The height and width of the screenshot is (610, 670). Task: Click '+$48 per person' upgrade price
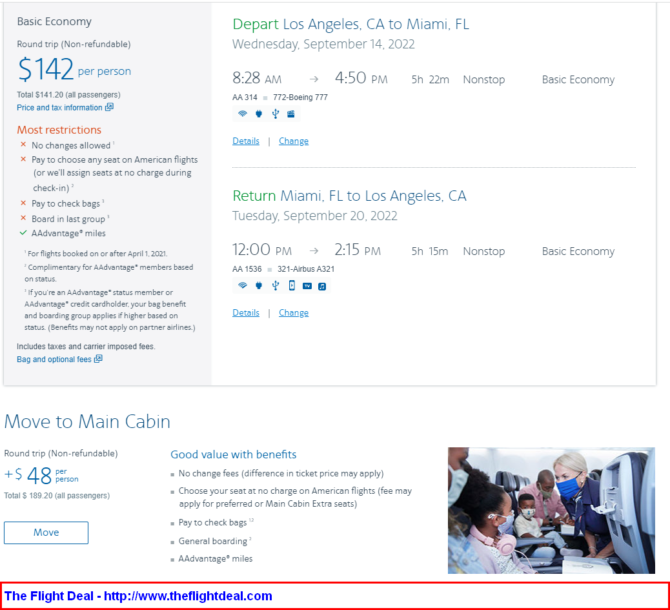tap(41, 475)
